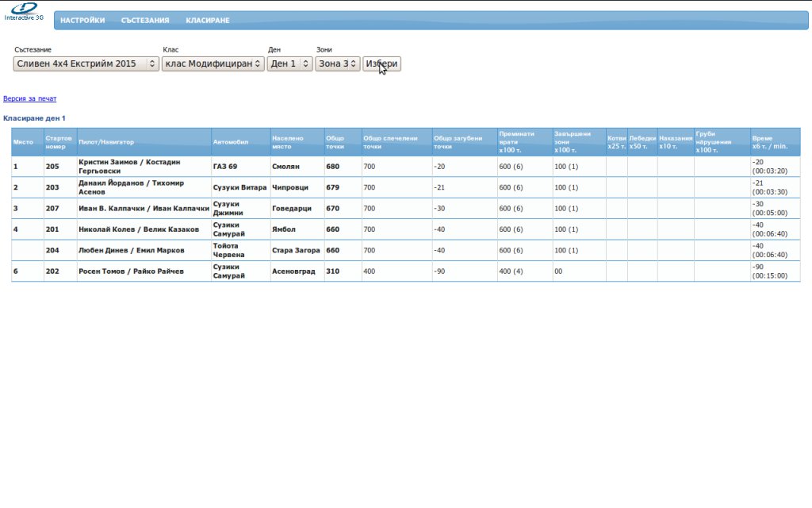The width and height of the screenshot is (812, 508).
Task: Click the Избери button
Action: pyautogui.click(x=381, y=63)
